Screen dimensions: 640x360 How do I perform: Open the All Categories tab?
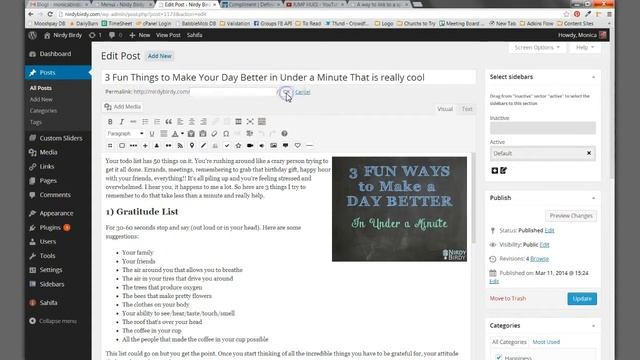tap(509, 342)
